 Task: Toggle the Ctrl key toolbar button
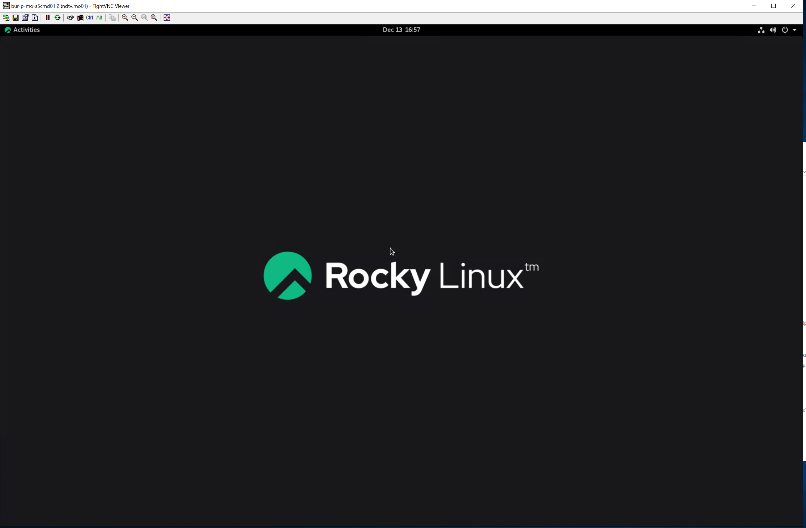[89, 17]
